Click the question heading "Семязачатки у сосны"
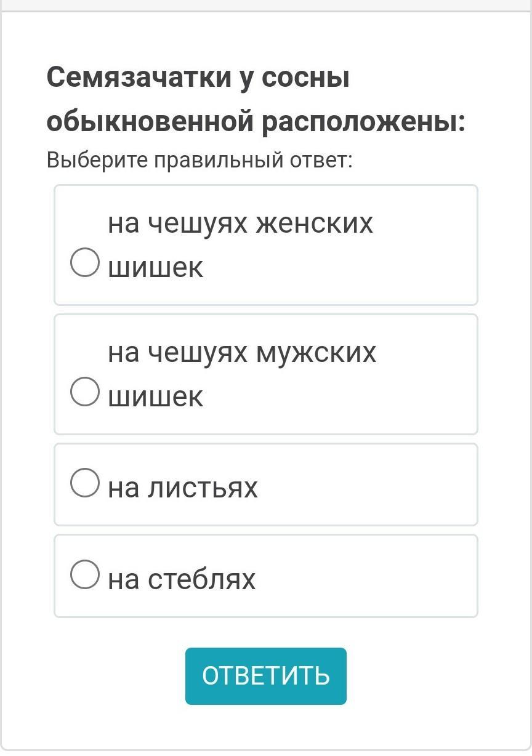 pos(198,79)
